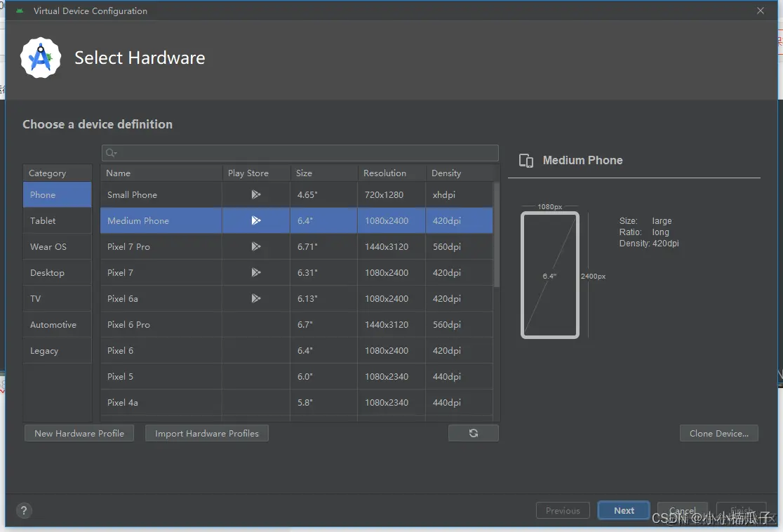The height and width of the screenshot is (532, 783).
Task: Click 1440x3120 resolution in Pixel 7 Pro row
Action: coord(391,247)
